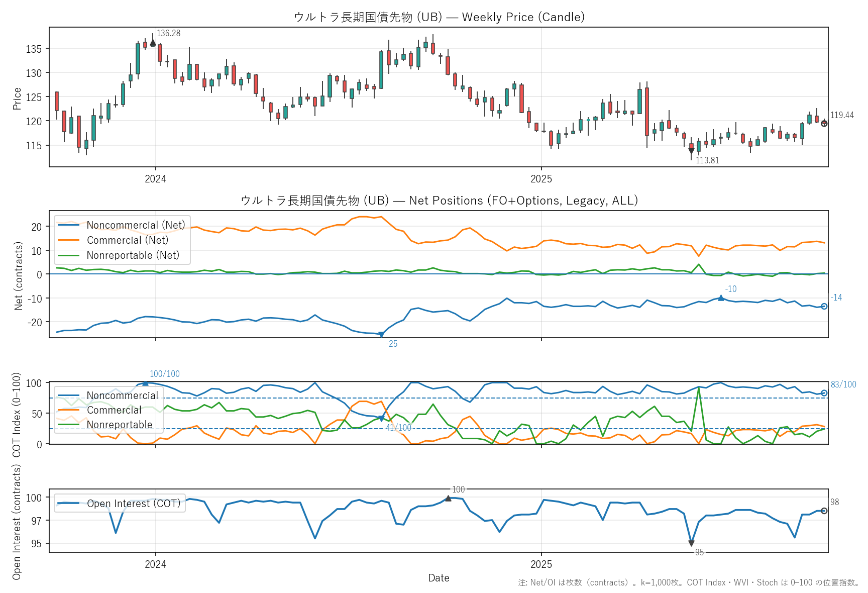Click the 41/100 COT index low marker
Screen dimensions: 868x593
pos(381,419)
